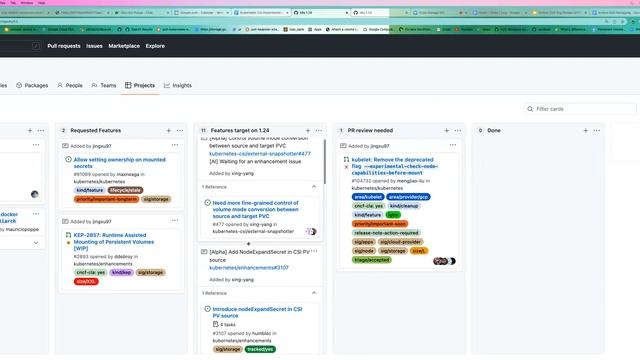The image size is (640, 360).
Task: Click open issue icon on mounted secrets card
Action: pos(68,160)
